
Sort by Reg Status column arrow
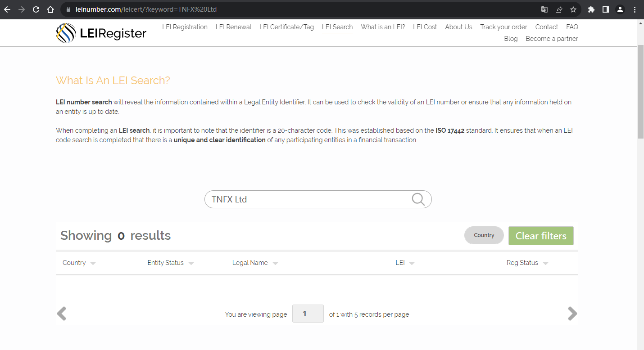click(x=545, y=264)
